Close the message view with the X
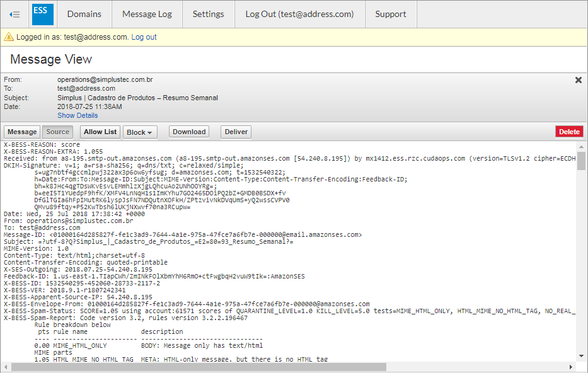588x373 pixels. pyautogui.click(x=577, y=80)
